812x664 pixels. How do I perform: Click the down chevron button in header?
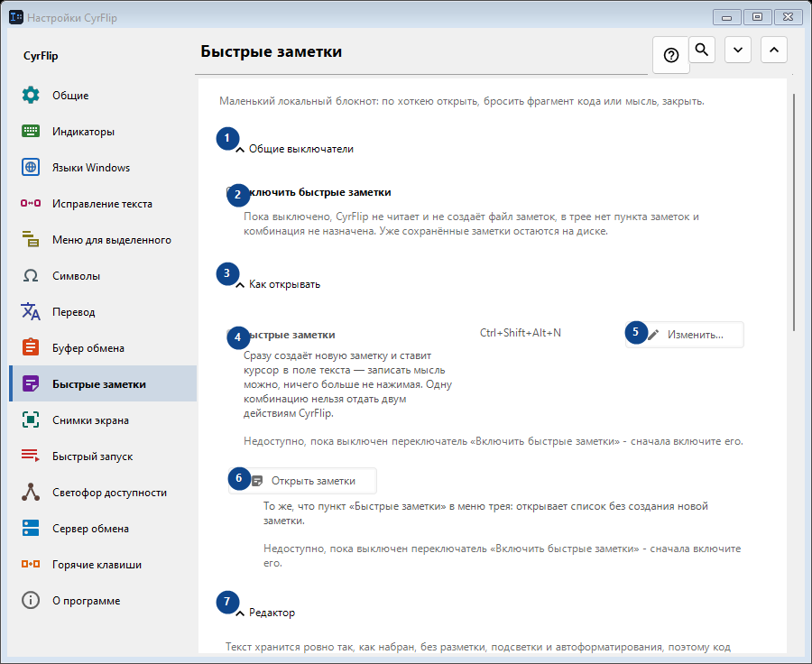coord(738,50)
